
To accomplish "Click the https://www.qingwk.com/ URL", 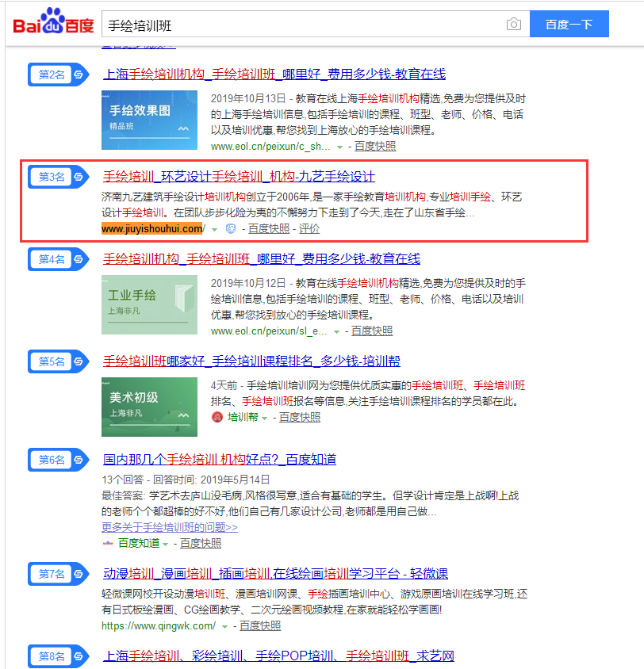I will click(159, 626).
